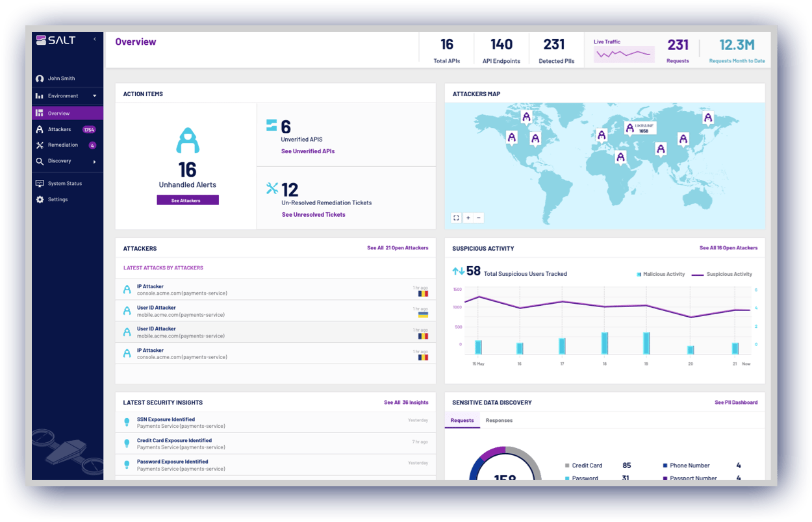Image resolution: width=812 pixels, height=522 pixels.
Task: Open SSN Exposure Identified insight
Action: coord(275,423)
